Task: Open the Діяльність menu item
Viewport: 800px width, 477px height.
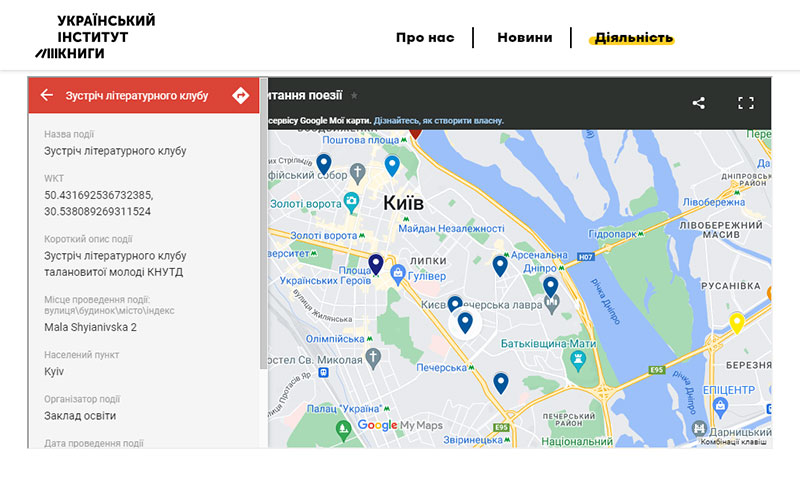Action: pyautogui.click(x=633, y=38)
